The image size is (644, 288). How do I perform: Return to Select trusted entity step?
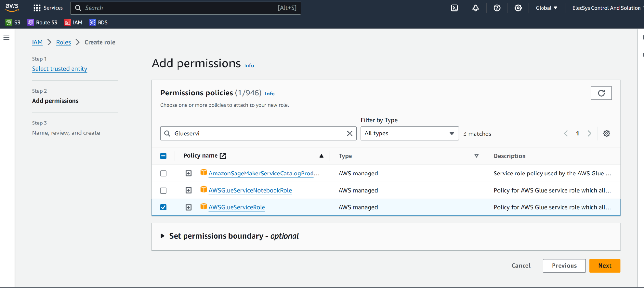click(x=60, y=69)
